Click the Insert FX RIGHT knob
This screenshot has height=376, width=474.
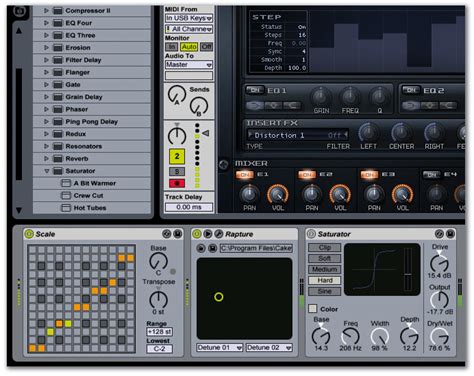pos(434,133)
